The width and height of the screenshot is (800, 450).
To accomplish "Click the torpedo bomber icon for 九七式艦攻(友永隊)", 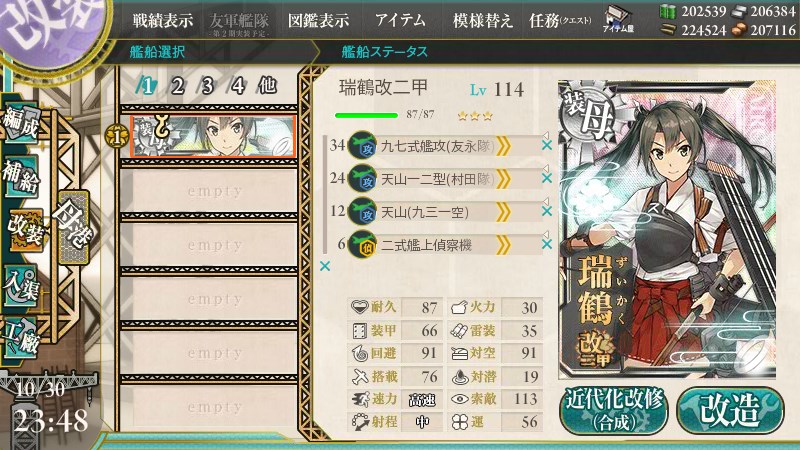I will tap(362, 146).
